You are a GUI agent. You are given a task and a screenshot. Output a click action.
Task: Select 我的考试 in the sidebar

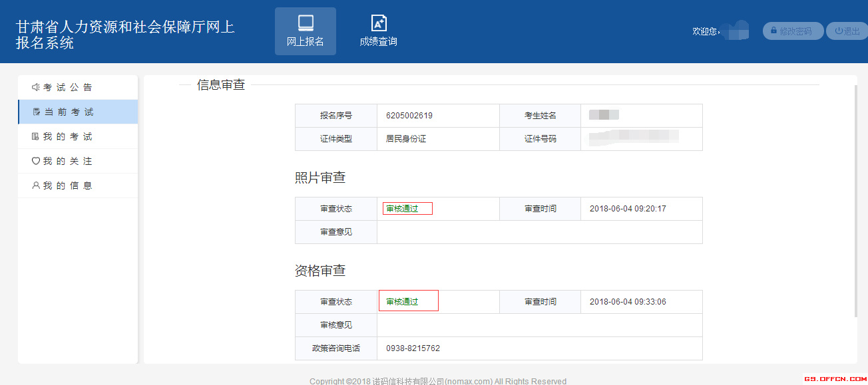pyautogui.click(x=67, y=136)
